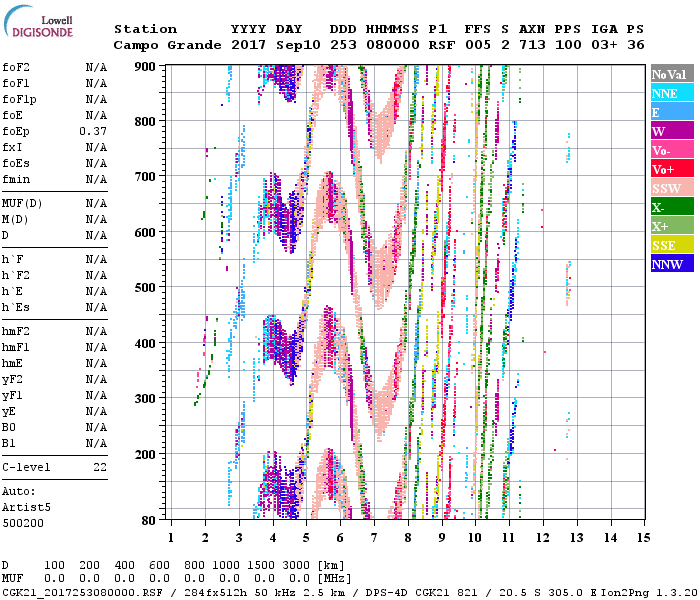700x600 pixels.
Task: Click the PPS value 100
Action: click(568, 45)
